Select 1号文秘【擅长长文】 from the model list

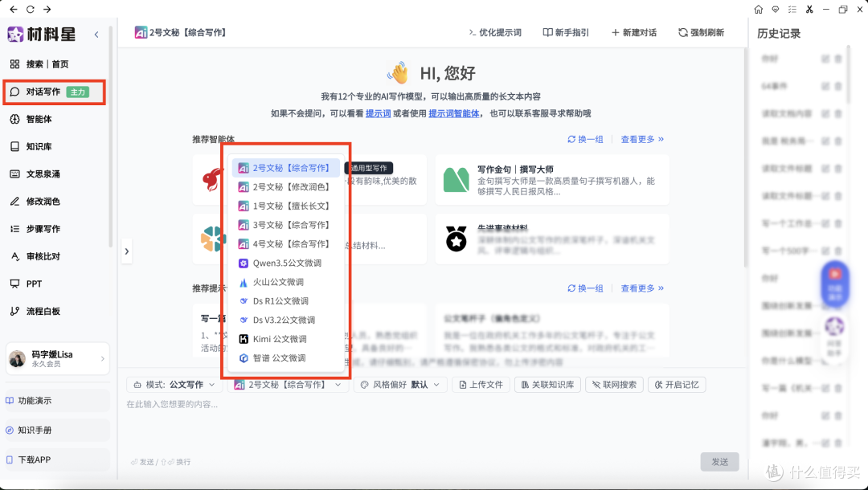pyautogui.click(x=285, y=206)
